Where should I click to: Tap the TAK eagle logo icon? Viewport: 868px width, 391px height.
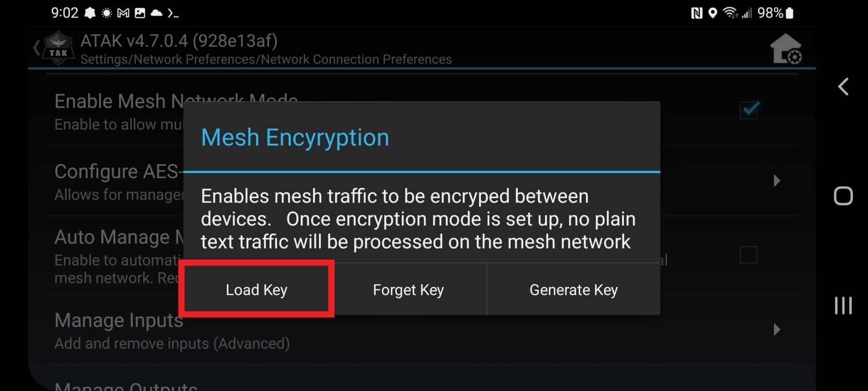(x=58, y=47)
